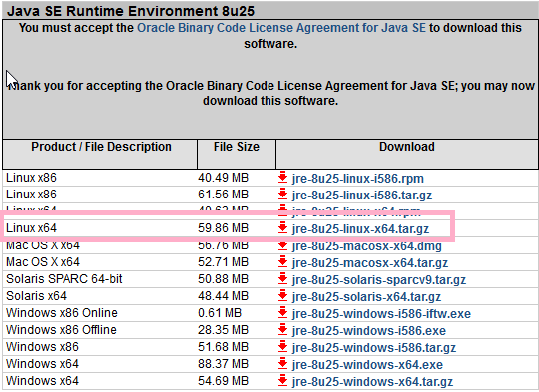Click the 0.61 MB file size cell
Viewport: 539px width, 392px height.
[220, 313]
